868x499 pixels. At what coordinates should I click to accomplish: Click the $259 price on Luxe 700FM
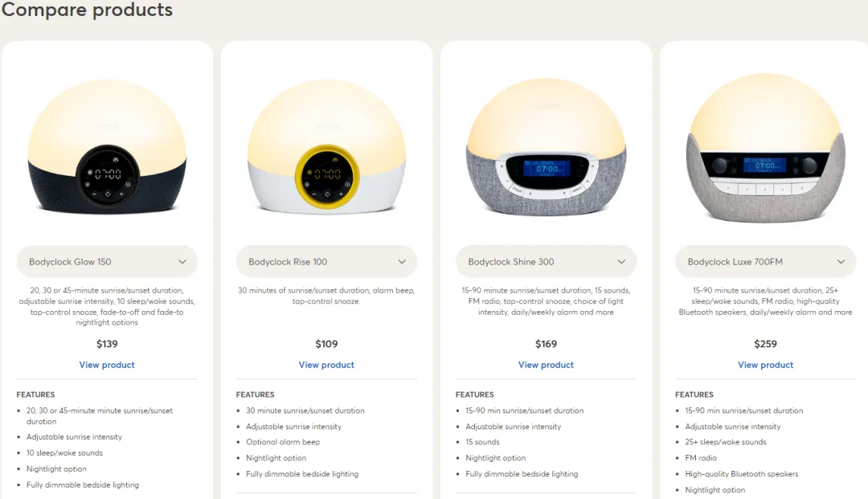pyautogui.click(x=765, y=344)
